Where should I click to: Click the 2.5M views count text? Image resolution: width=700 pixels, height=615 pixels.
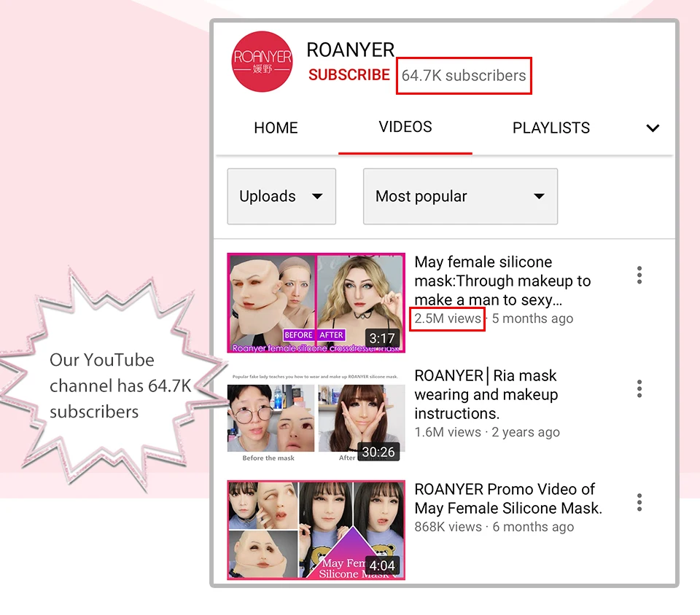[x=447, y=318]
